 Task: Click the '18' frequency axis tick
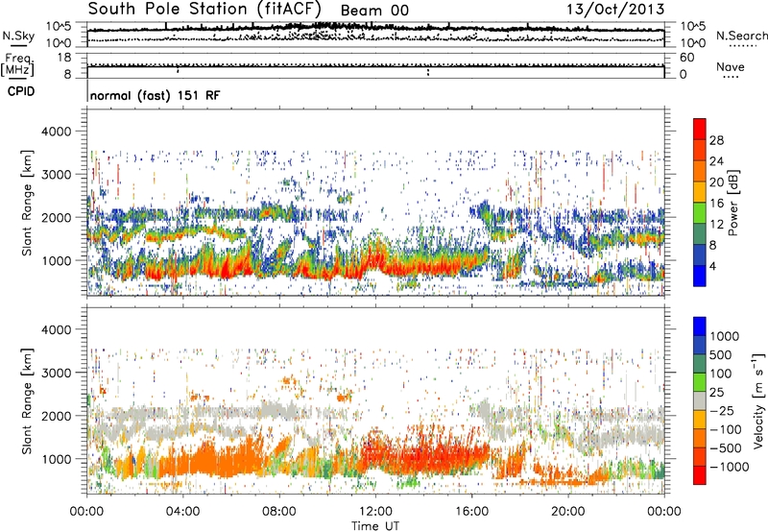(64, 58)
